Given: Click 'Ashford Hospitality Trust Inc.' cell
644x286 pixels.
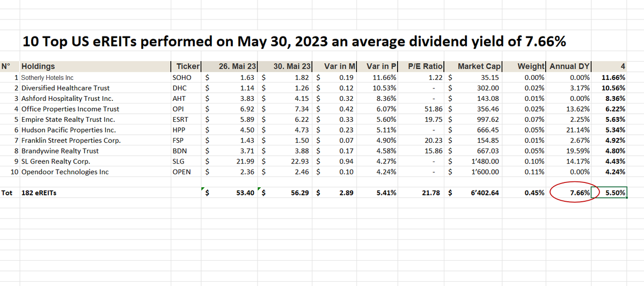Looking at the screenshot, I should (94, 98).
